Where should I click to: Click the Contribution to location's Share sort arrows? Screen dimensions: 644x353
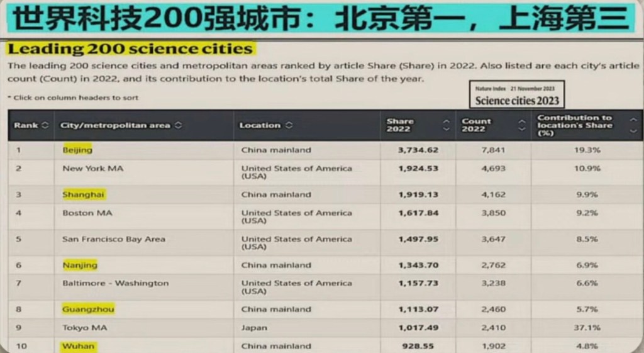click(x=633, y=125)
